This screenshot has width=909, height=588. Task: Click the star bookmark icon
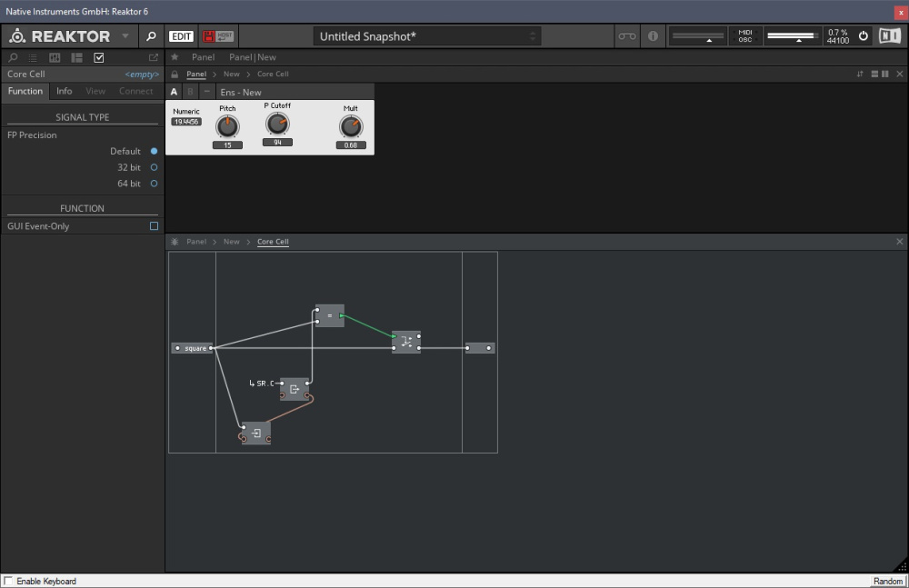pos(175,57)
